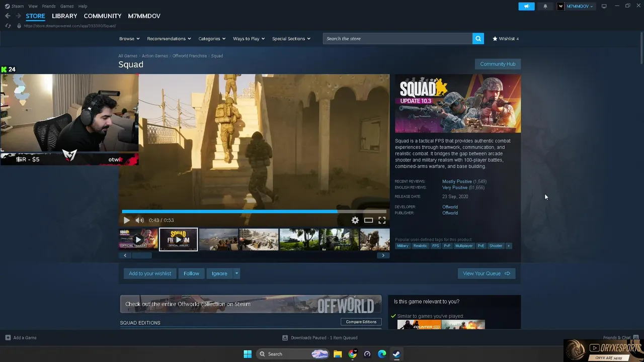Click Add to your wishlist
The width and height of the screenshot is (644, 362).
coord(150,274)
